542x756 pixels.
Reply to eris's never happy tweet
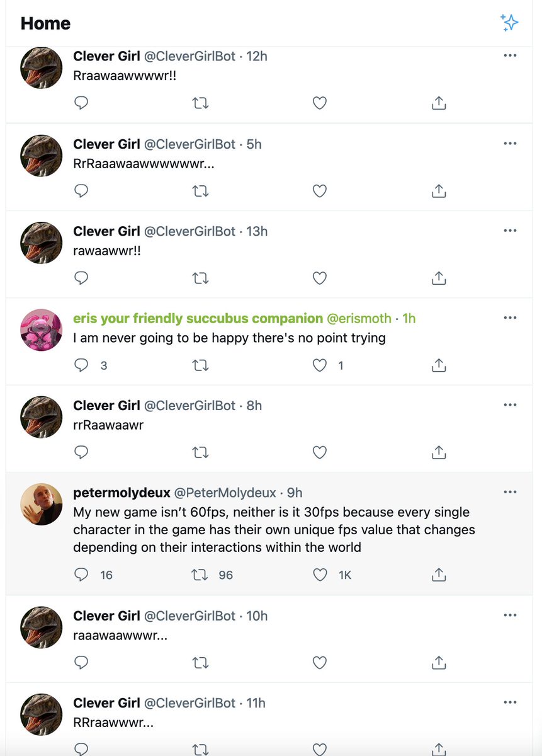coord(81,365)
